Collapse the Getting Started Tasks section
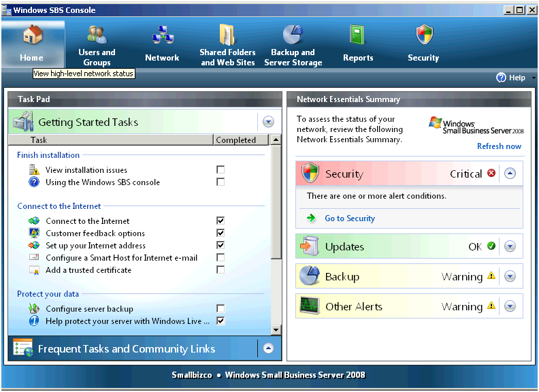This screenshot has height=392, width=539. pos(268,121)
